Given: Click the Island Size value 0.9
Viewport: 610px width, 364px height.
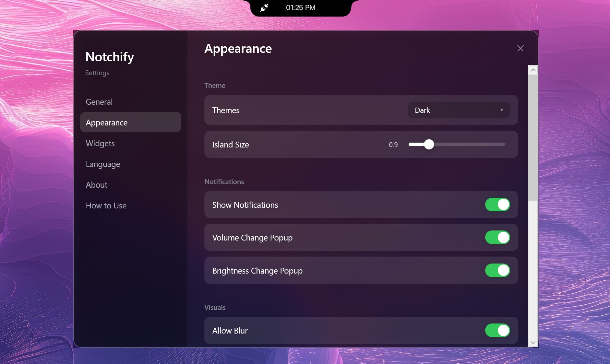Looking at the screenshot, I should 393,145.
